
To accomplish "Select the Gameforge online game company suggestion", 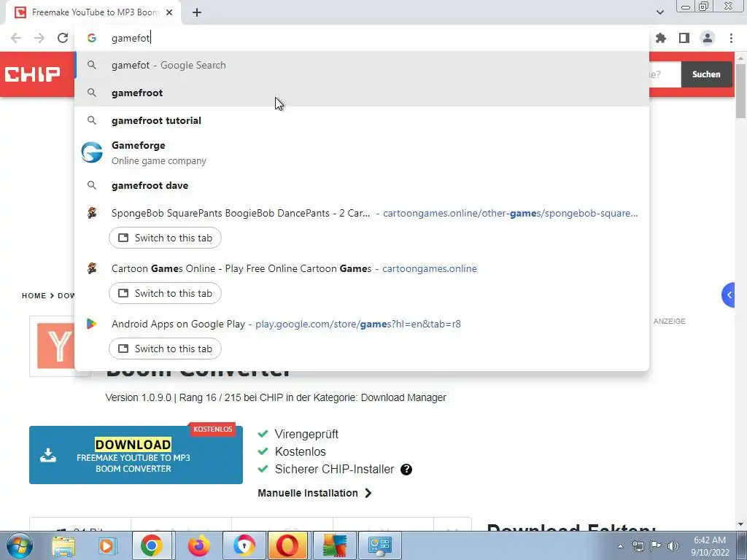I will pos(362,153).
